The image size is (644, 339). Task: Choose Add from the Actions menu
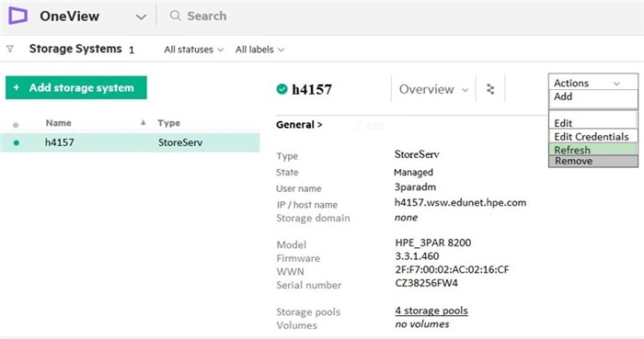[593, 98]
